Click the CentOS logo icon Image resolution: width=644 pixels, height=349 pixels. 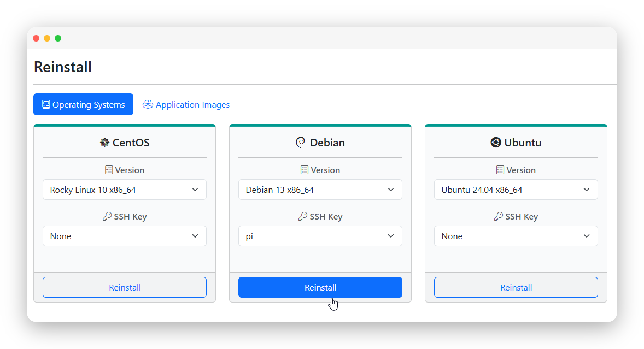tap(105, 143)
